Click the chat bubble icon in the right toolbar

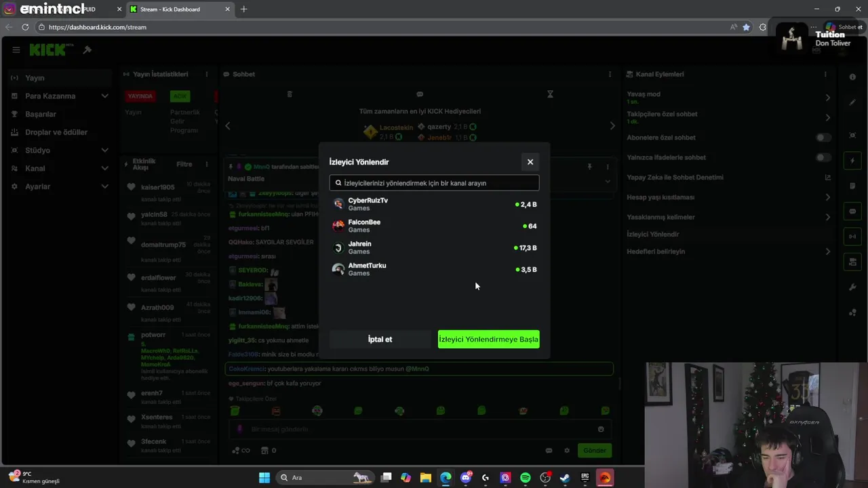click(x=852, y=211)
